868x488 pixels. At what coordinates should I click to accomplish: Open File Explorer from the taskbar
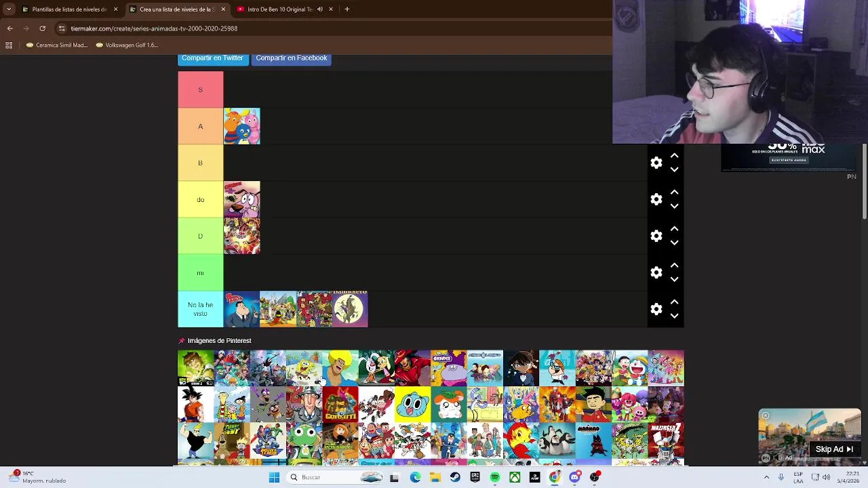point(435,477)
